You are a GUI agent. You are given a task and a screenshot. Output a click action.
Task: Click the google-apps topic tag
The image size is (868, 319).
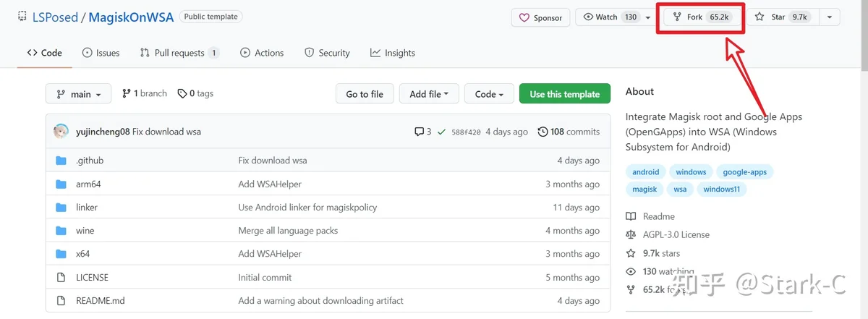point(745,172)
